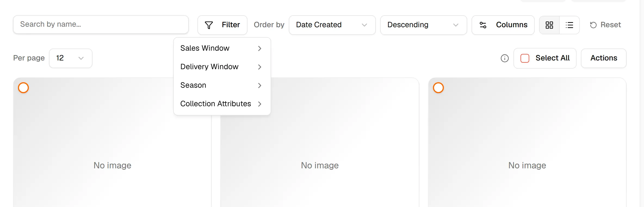
Task: Click the Columns button label
Action: coord(512,25)
